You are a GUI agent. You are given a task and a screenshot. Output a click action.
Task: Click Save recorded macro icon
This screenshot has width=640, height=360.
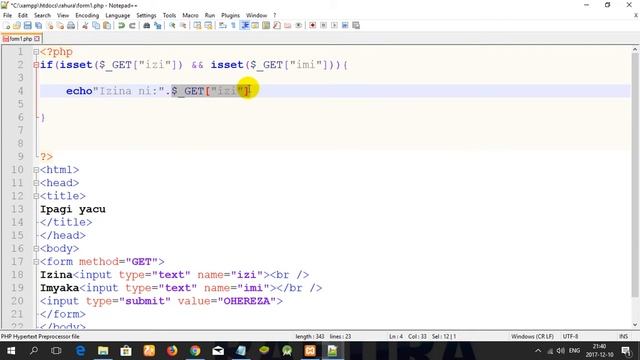[356, 25]
